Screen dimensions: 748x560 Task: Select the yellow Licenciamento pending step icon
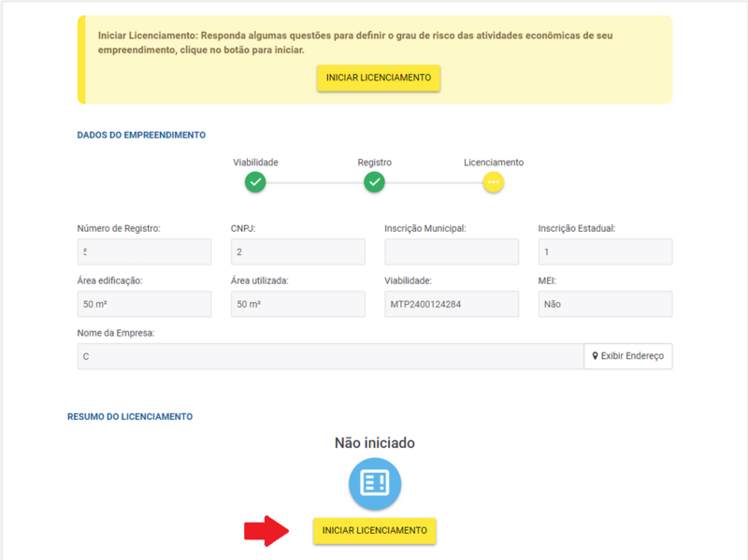(x=494, y=182)
